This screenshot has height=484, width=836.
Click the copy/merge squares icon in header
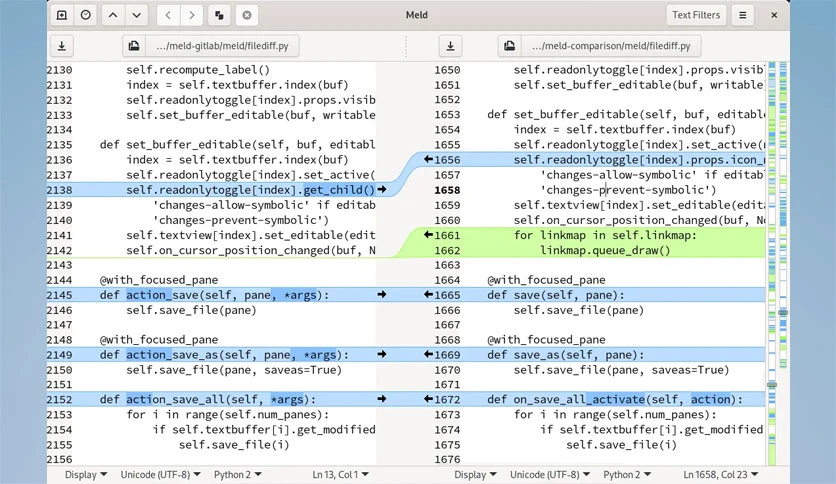tap(219, 15)
